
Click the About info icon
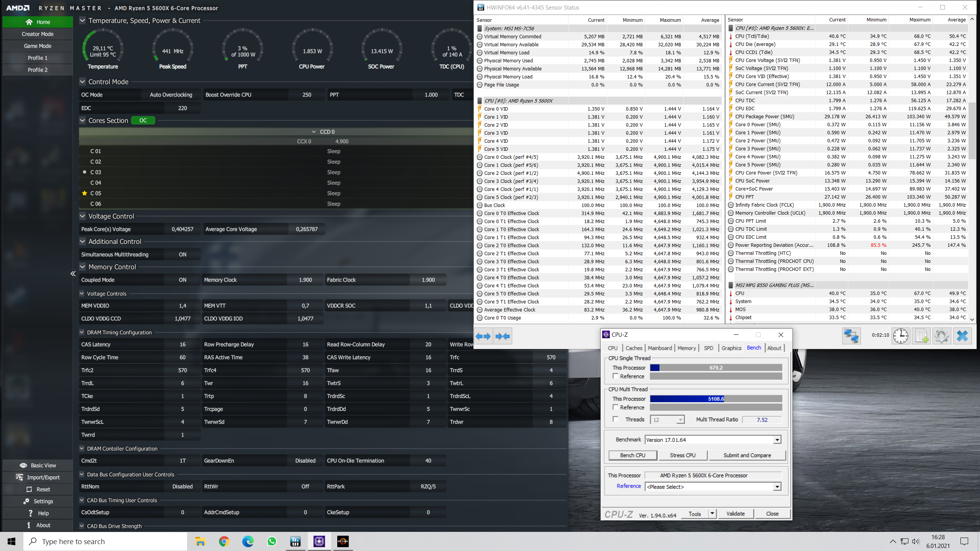pos(29,525)
